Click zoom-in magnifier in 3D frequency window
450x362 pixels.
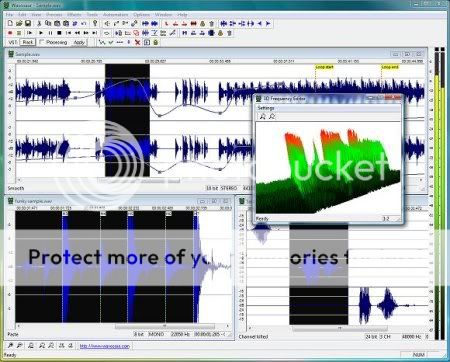(263, 116)
